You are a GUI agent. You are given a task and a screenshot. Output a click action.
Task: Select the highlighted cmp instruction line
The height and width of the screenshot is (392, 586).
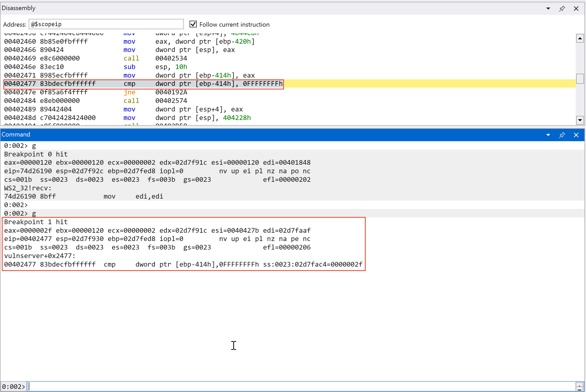coord(144,84)
